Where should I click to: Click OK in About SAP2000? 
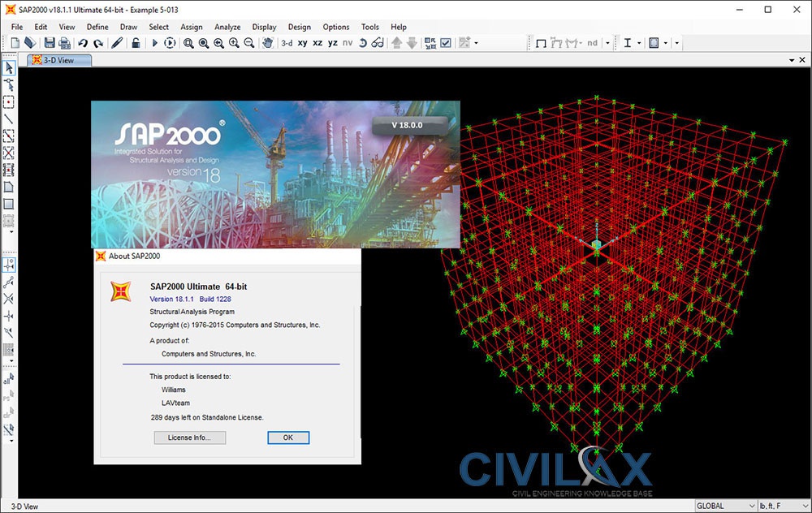point(288,438)
